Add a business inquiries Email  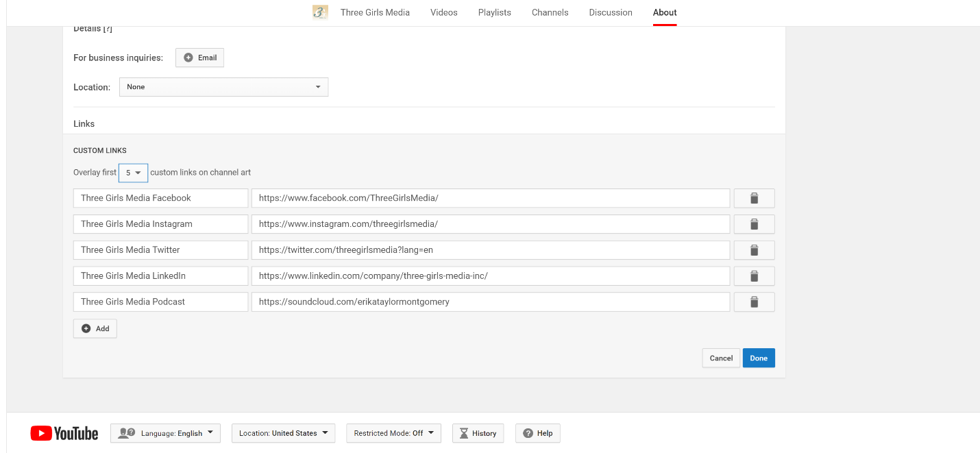[199, 58]
